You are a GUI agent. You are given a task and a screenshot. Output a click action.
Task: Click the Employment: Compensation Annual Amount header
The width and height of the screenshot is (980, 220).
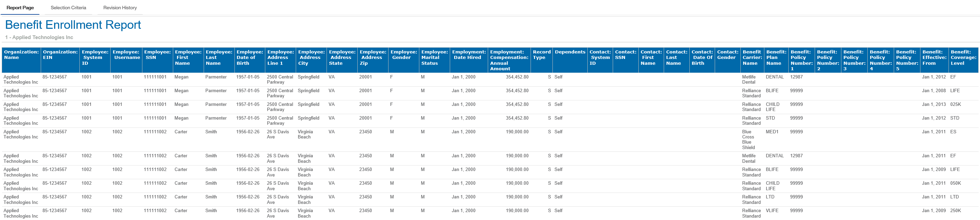pyautogui.click(x=509, y=60)
